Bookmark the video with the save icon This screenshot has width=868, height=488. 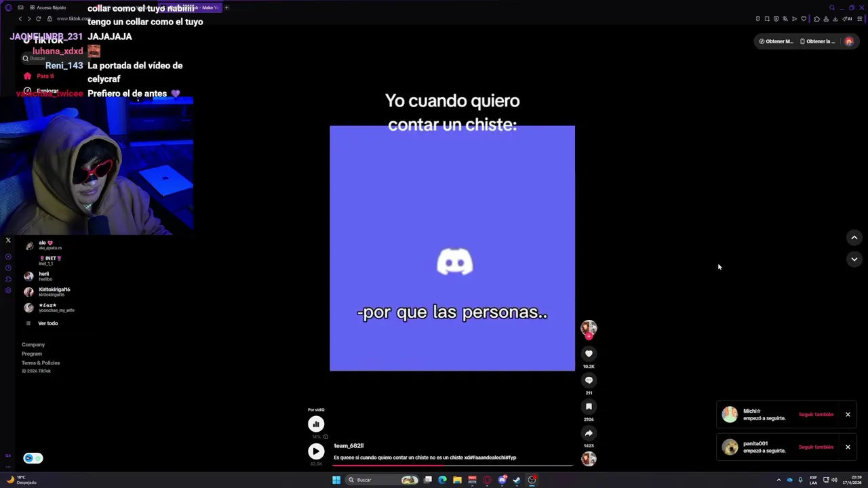589,407
